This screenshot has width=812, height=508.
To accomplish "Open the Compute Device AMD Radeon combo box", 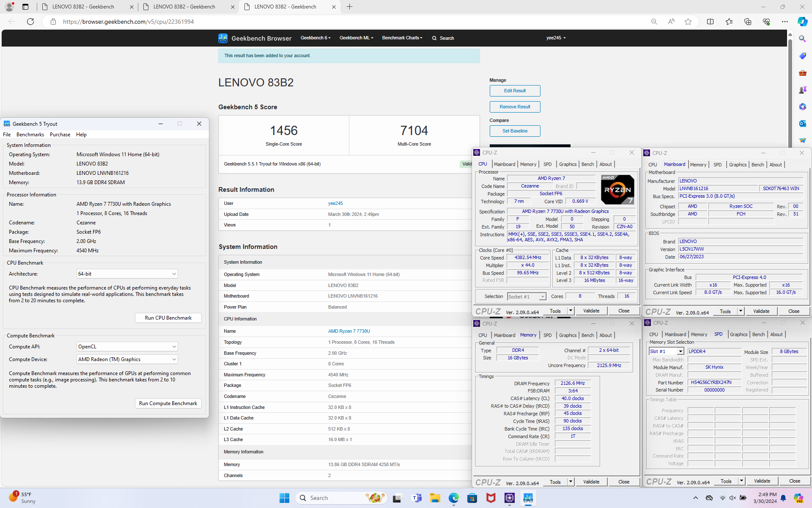I will 127,359.
